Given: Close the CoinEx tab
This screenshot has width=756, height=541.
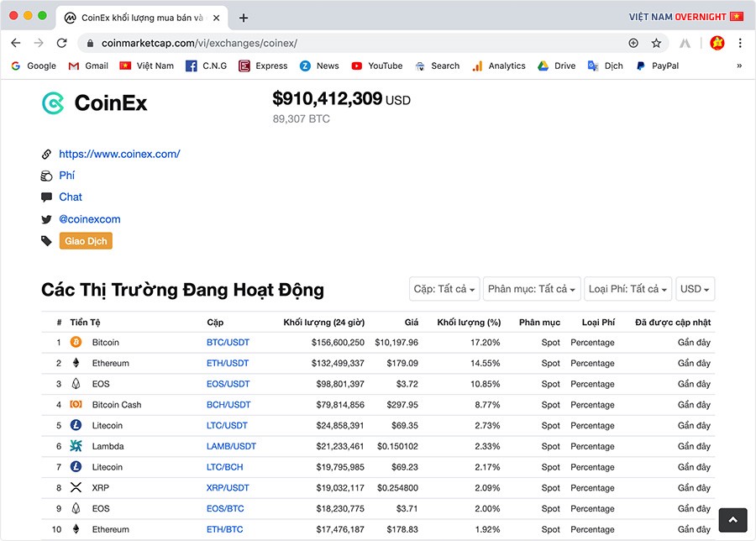Looking at the screenshot, I should pos(217,18).
